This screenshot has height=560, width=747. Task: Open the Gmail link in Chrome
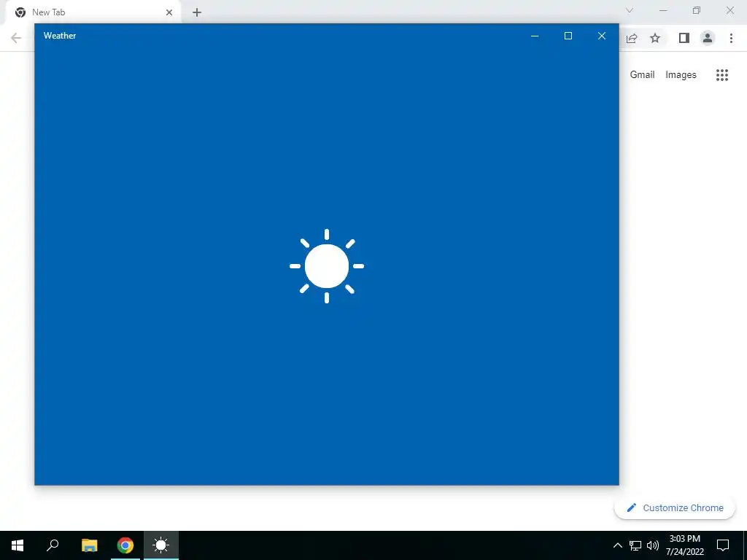click(642, 75)
